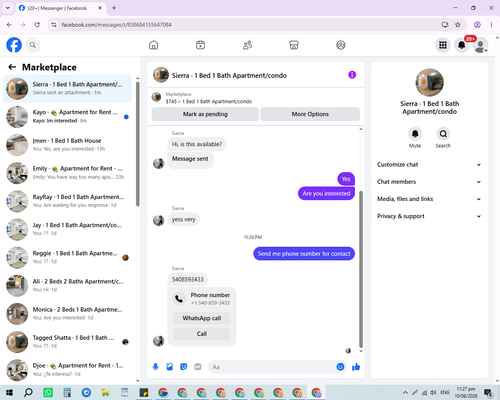The image size is (500, 400).
Task: Click Mark as pending button
Action: point(205,114)
